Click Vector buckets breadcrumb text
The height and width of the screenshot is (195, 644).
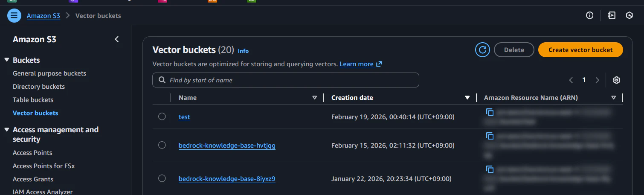pos(98,16)
